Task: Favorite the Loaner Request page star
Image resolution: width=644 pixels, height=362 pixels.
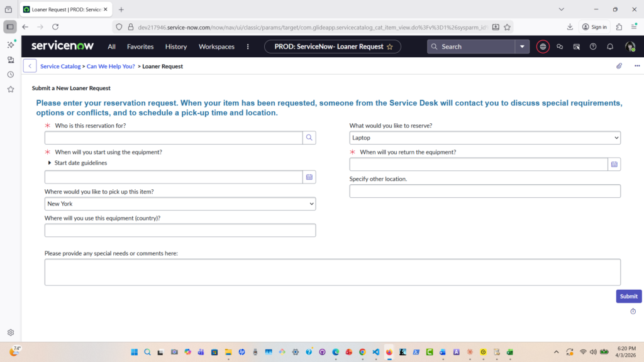Action: pos(390,47)
